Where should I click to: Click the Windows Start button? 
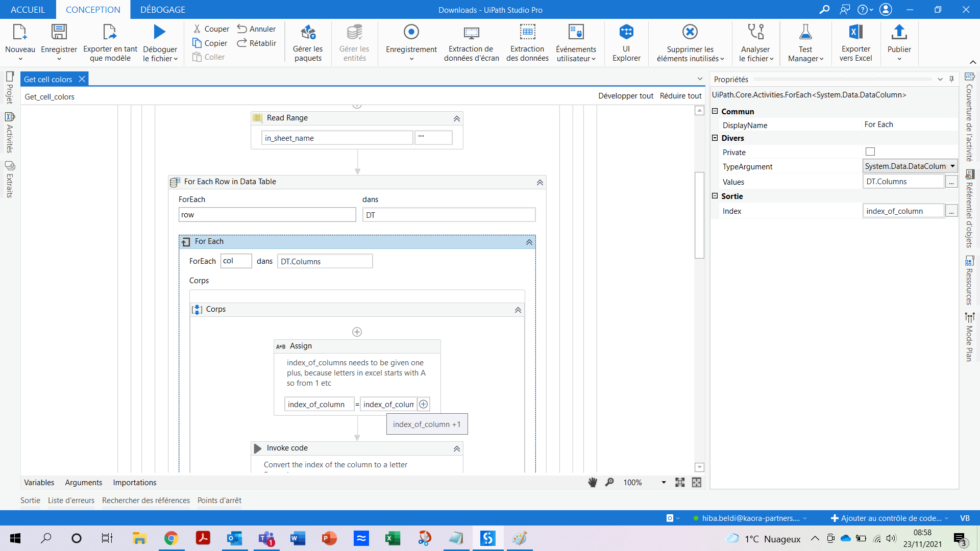click(x=15, y=538)
